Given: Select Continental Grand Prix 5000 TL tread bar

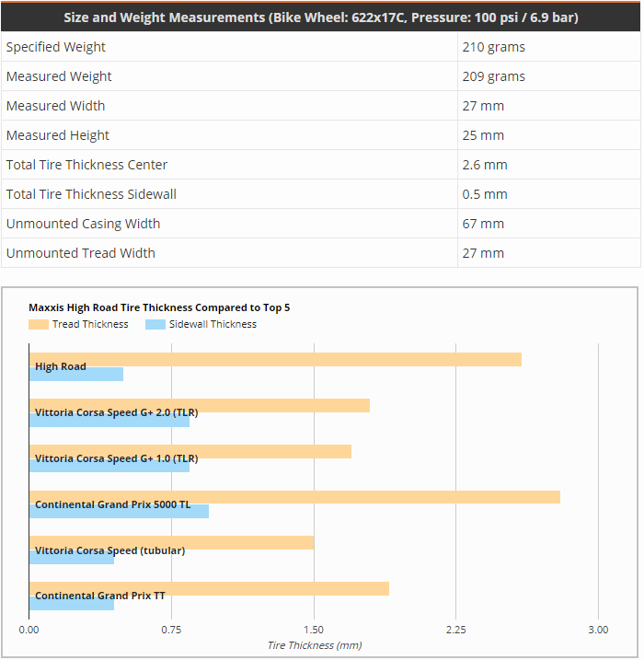Looking at the screenshot, I should pyautogui.click(x=294, y=497).
